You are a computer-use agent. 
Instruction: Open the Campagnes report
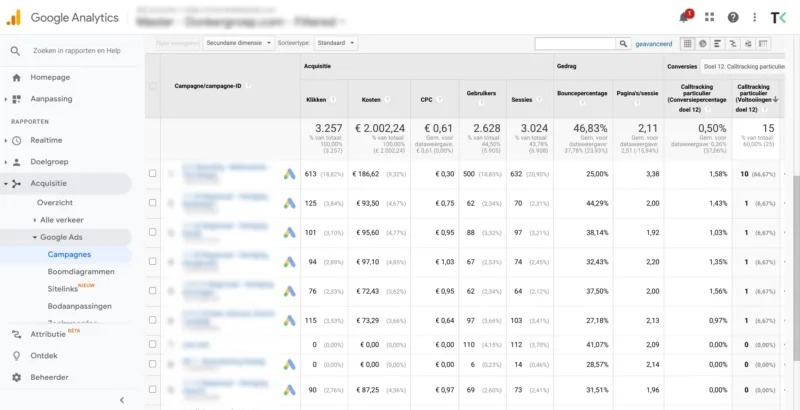(x=69, y=254)
